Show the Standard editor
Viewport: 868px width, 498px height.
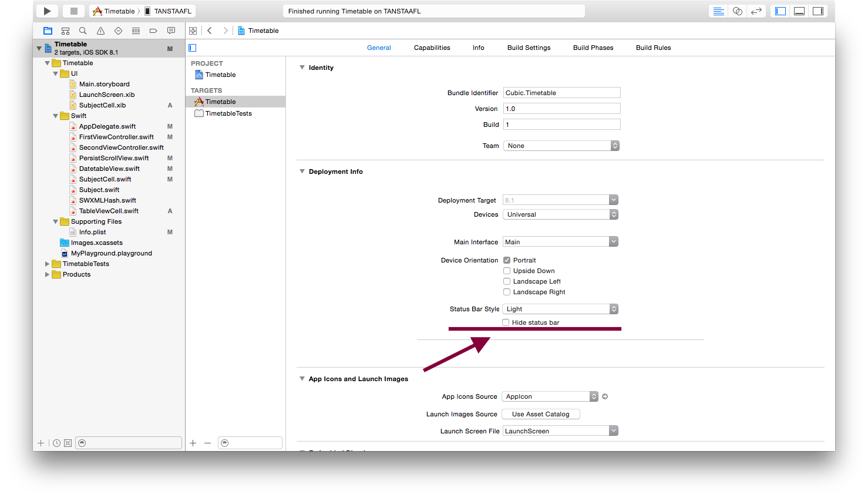click(x=718, y=11)
